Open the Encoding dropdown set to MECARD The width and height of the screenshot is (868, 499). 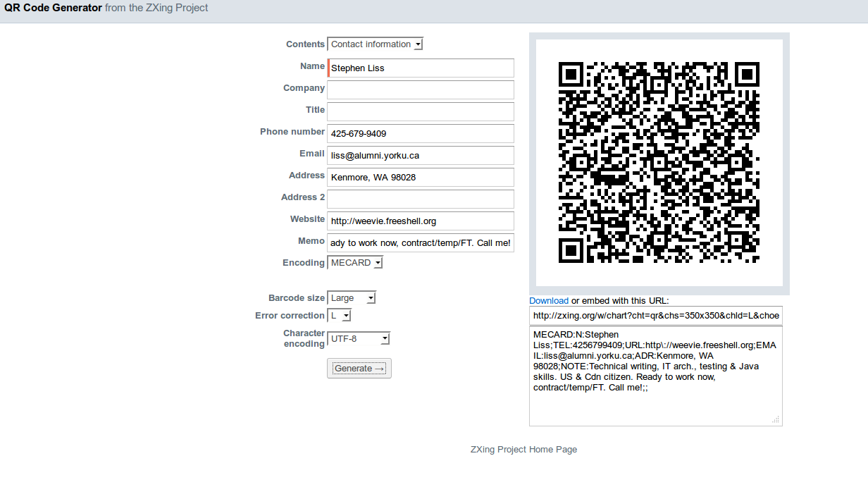(354, 262)
